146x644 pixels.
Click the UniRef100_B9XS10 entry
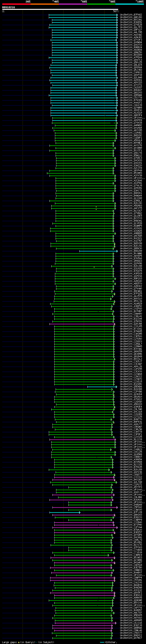[x=131, y=299]
